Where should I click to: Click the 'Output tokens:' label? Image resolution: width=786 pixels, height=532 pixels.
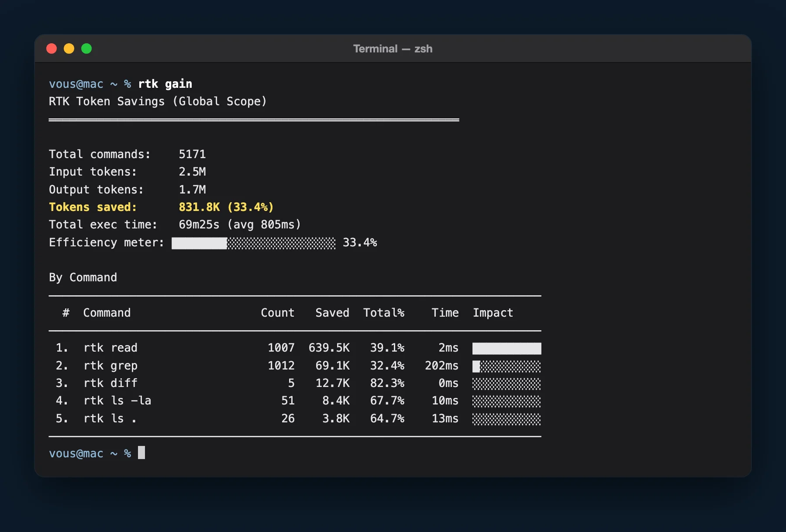click(x=96, y=190)
